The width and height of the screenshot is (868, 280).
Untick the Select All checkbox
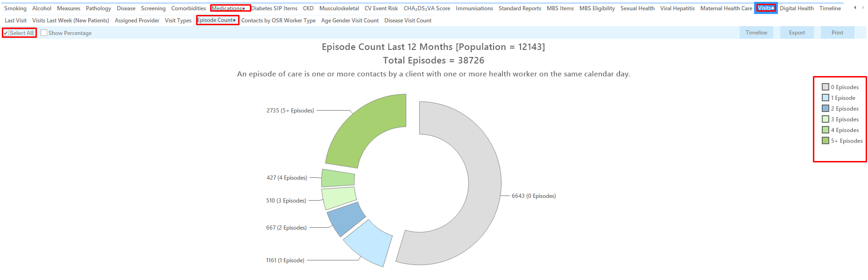click(6, 33)
